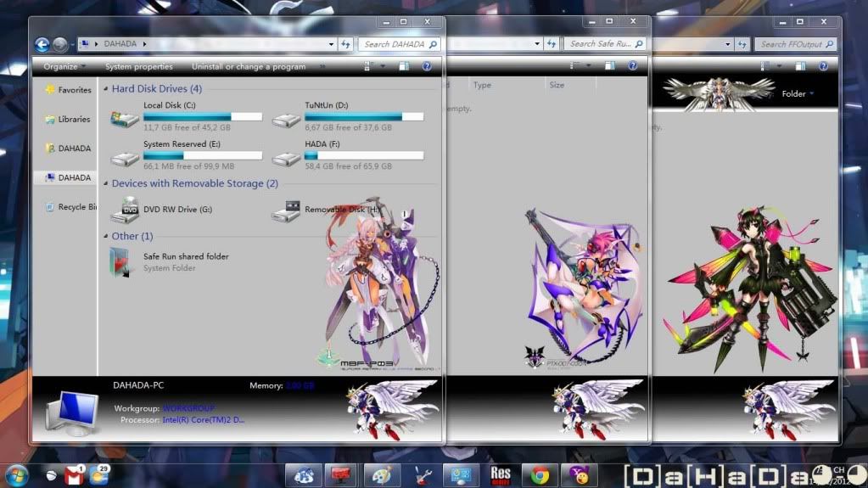Launch Google Chrome from the taskbar
Image resolution: width=868 pixels, height=488 pixels.
[x=540, y=475]
